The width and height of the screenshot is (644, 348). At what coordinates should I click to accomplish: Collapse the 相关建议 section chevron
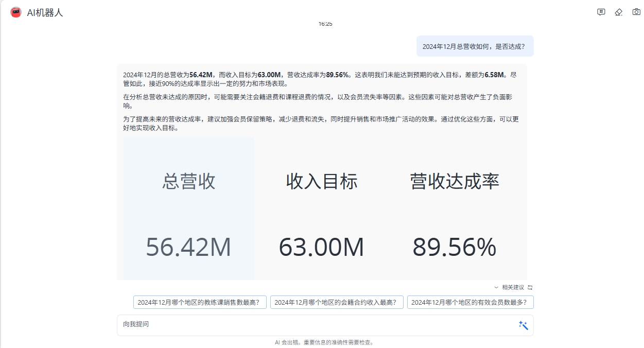point(496,287)
